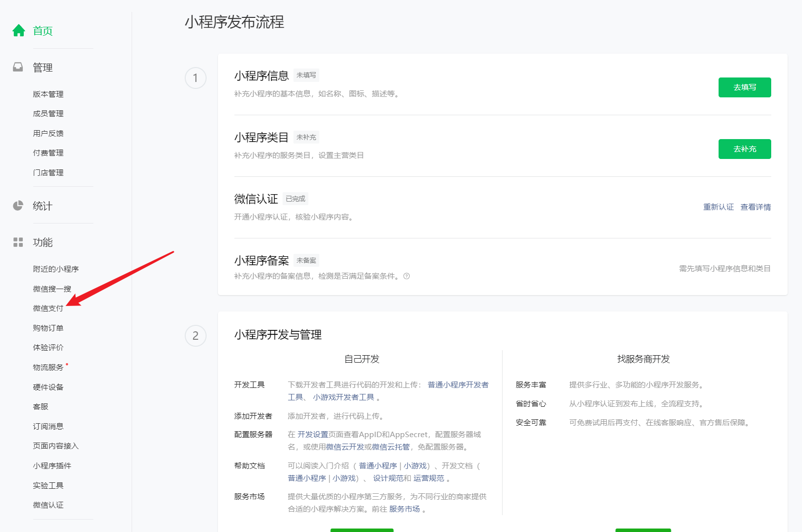Image resolution: width=802 pixels, height=532 pixels.
Task: Click the 找服务商开发 column title
Action: pyautogui.click(x=644, y=359)
